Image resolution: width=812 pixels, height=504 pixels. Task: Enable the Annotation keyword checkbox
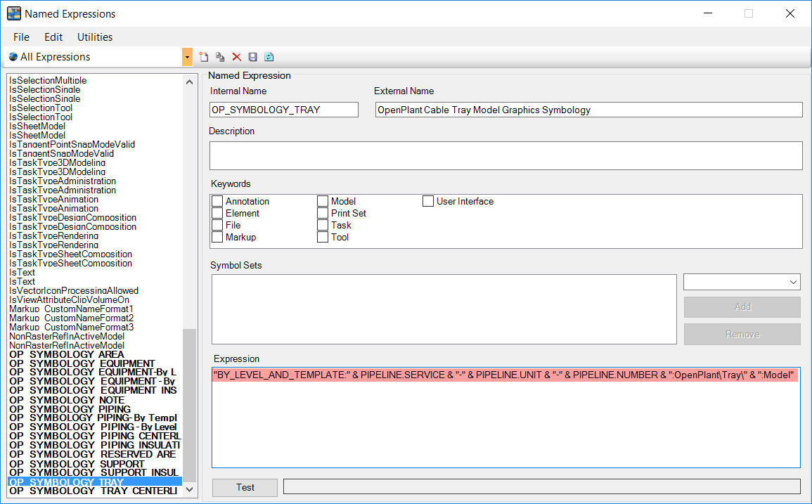[x=217, y=201]
